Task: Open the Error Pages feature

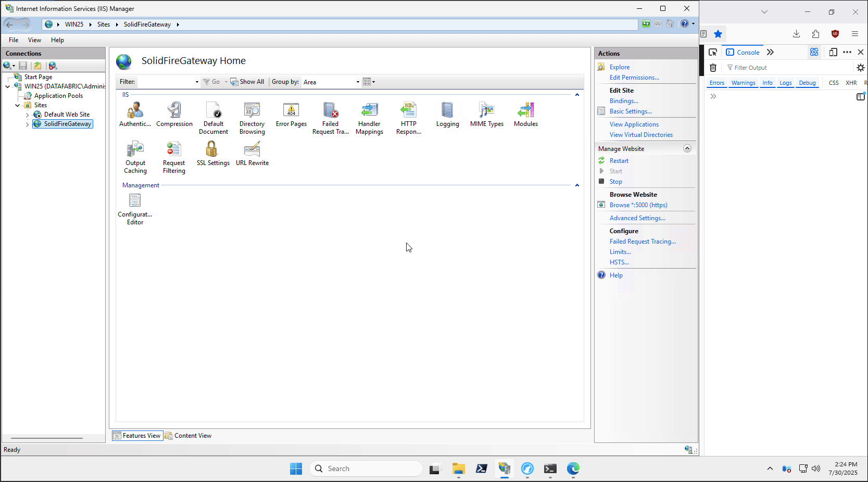Action: (x=291, y=115)
